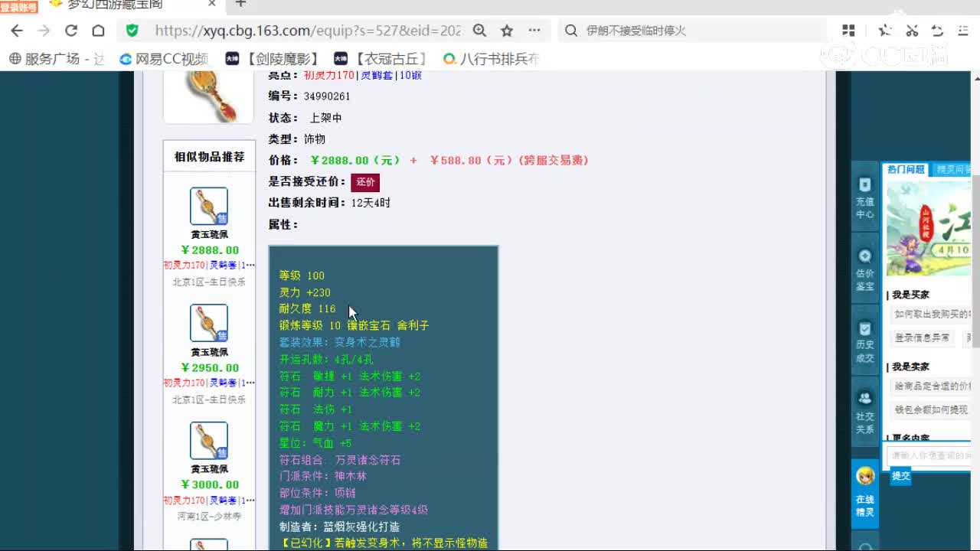Screen dimensions: 980x551
Task: Open the 历史成交 history sidebar icon
Action: coord(865,341)
